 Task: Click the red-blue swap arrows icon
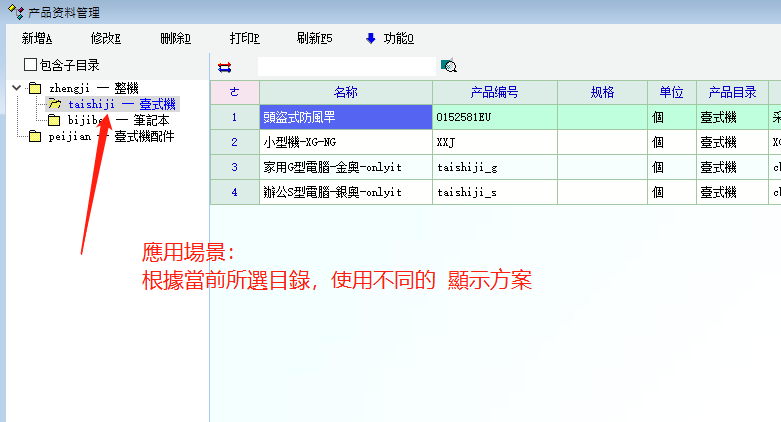tap(224, 67)
